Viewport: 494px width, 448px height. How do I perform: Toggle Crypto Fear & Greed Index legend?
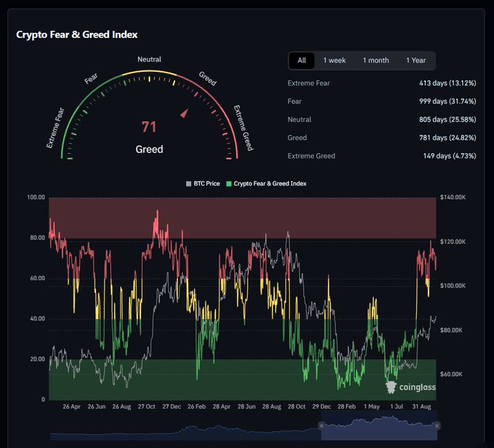tap(266, 184)
